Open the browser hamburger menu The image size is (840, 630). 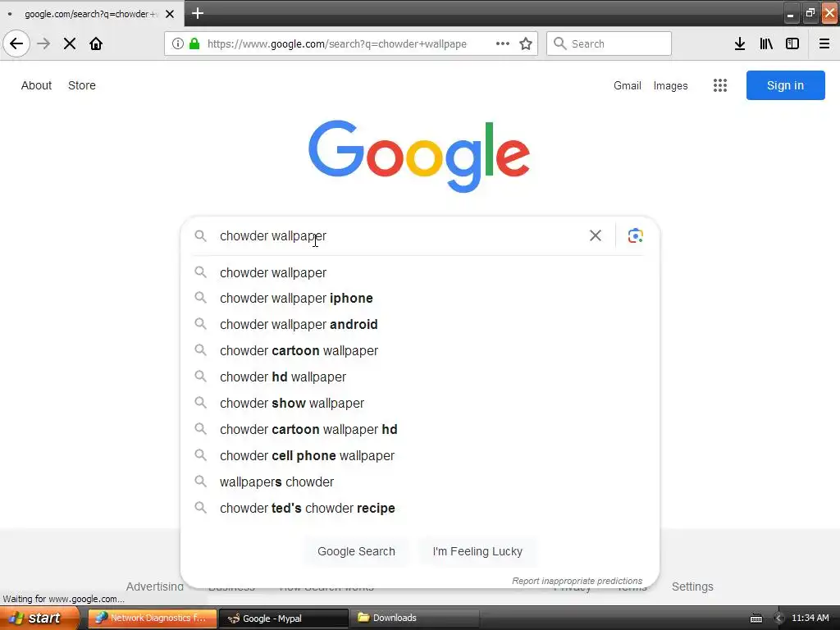click(824, 43)
